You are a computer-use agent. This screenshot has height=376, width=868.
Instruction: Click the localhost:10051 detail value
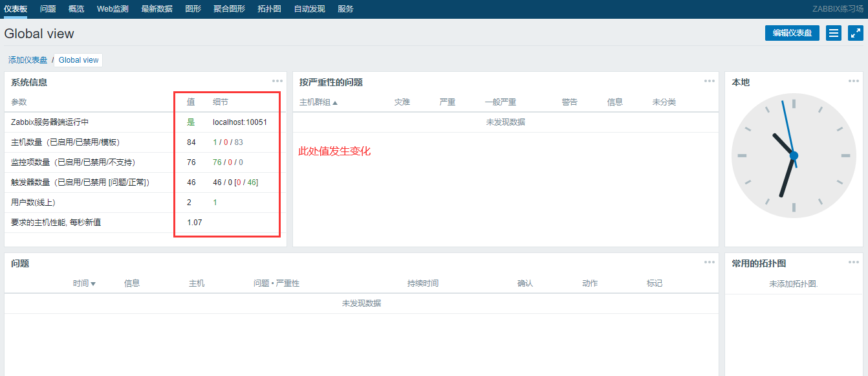click(x=240, y=122)
